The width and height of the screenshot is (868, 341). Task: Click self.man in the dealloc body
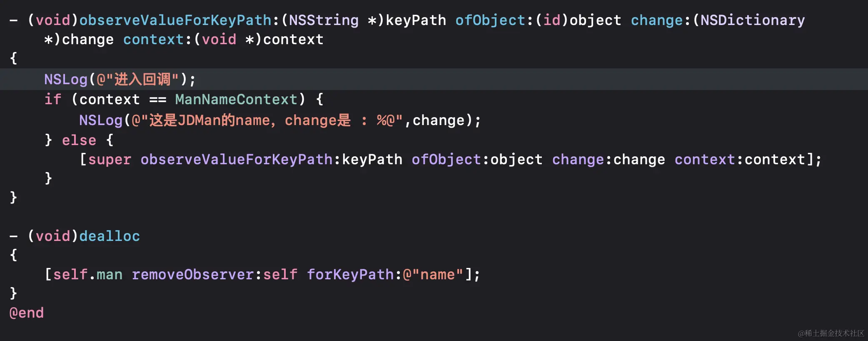88,274
